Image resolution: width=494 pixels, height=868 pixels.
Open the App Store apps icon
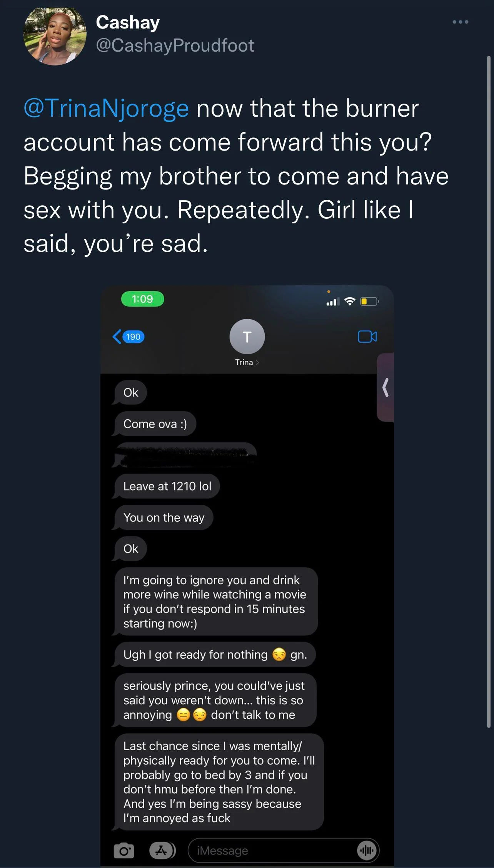162,850
